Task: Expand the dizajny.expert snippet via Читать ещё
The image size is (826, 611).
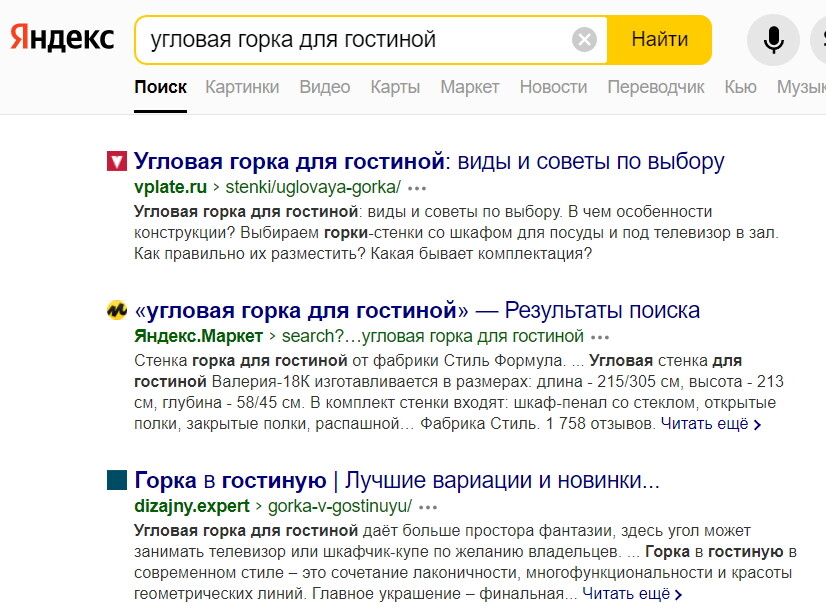Action: point(632,594)
